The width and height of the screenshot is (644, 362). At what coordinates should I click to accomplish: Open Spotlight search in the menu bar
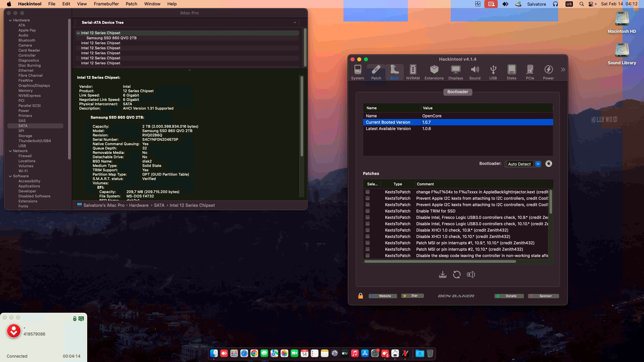click(582, 4)
